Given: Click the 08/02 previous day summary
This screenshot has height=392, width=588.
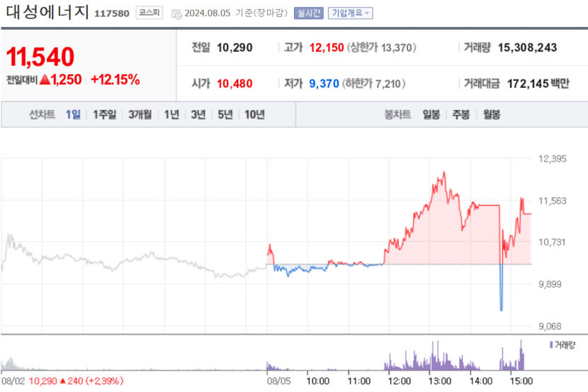Looking at the screenshot, I should (x=62, y=381).
